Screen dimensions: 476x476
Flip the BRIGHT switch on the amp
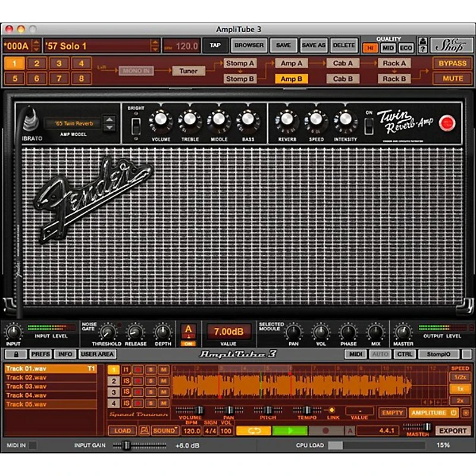[x=136, y=126]
